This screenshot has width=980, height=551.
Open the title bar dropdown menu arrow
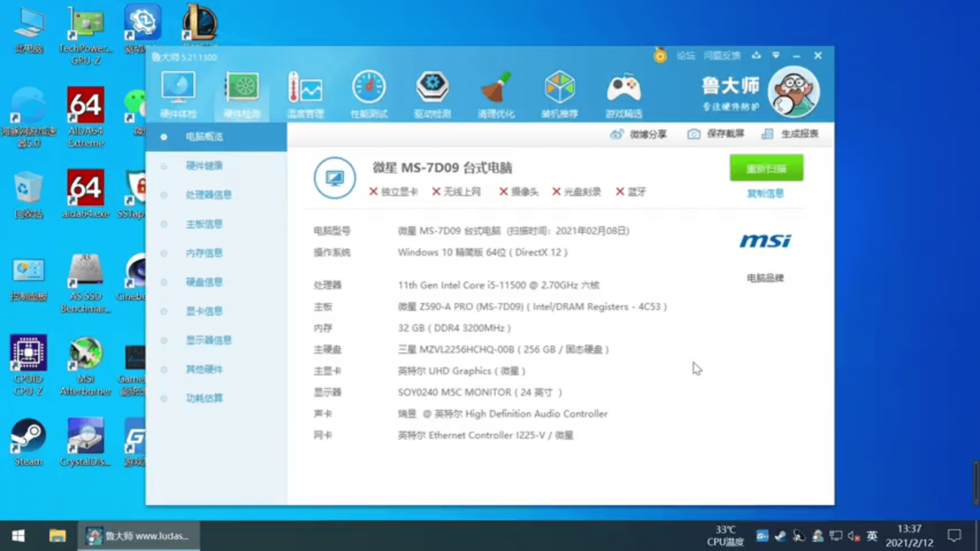[776, 55]
